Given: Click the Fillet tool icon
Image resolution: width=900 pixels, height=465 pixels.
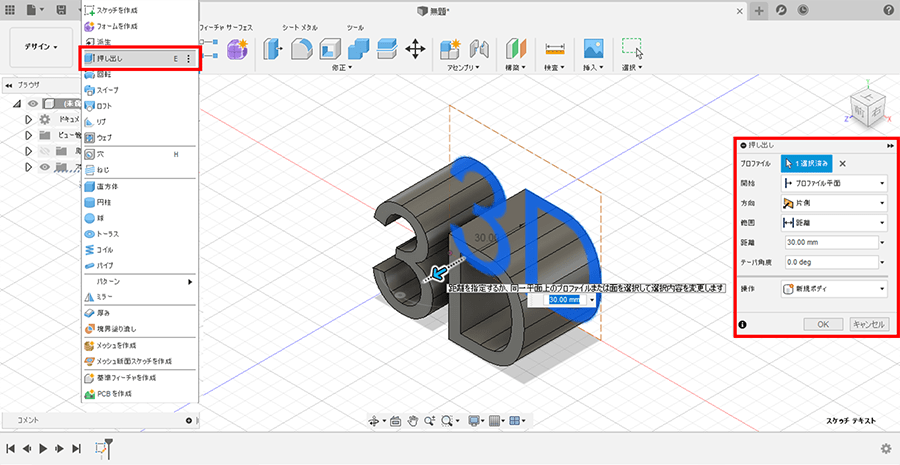Looking at the screenshot, I should coord(301,49).
